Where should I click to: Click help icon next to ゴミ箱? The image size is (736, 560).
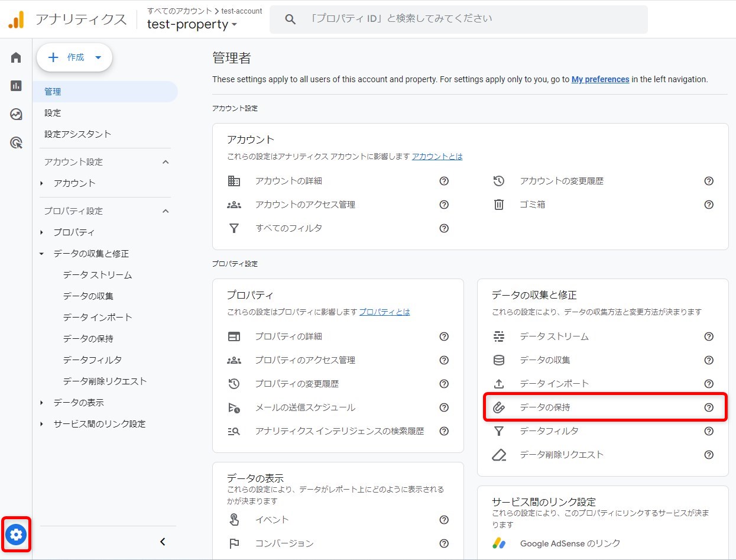coord(709,205)
